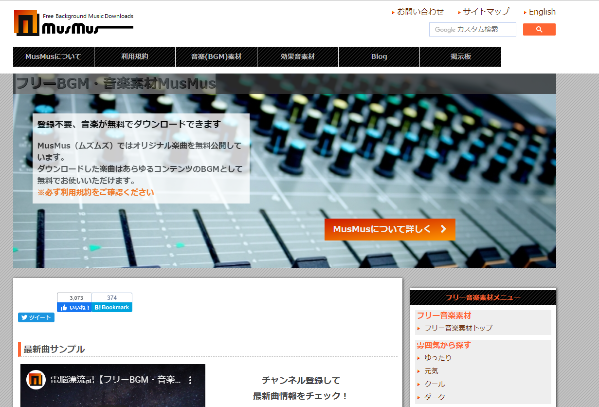Click the orange search magnifier button
The image size is (599, 407).
pos(539,29)
